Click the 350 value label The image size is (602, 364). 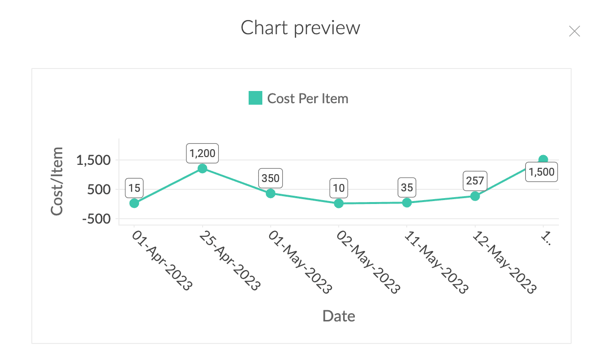pyautogui.click(x=271, y=178)
